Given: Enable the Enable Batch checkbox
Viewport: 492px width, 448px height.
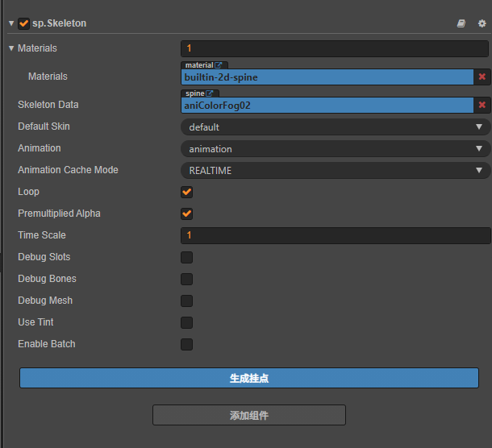Looking at the screenshot, I should coord(186,344).
